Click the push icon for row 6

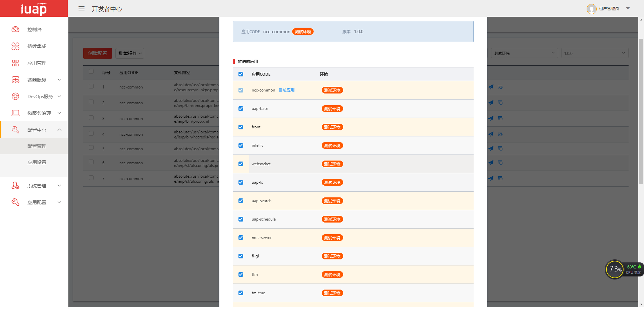pyautogui.click(x=491, y=163)
